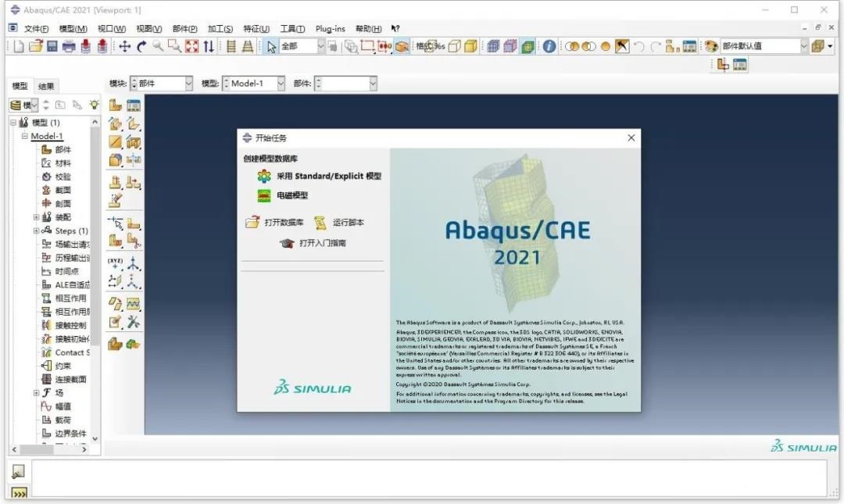Open the Magnify View tool
Screen dimensions: 844x504
click(x=159, y=46)
